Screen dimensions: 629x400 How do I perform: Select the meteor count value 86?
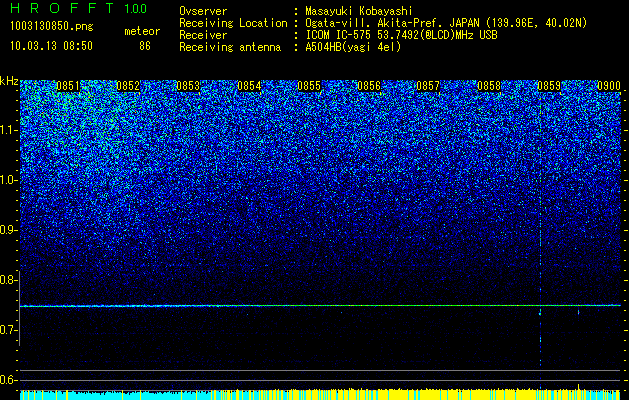(x=145, y=46)
